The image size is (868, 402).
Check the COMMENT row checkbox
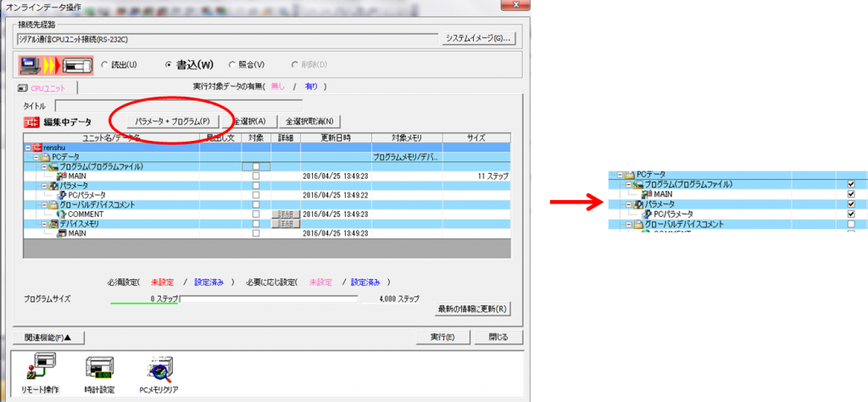256,214
